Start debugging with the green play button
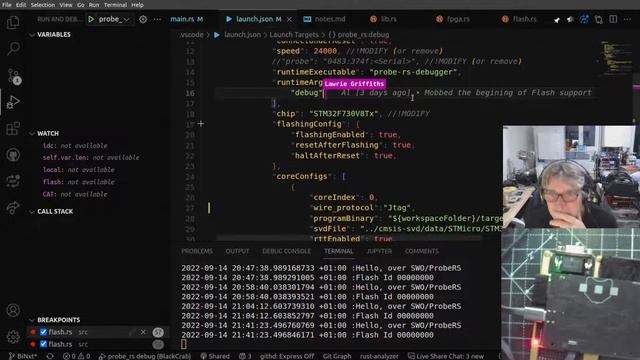 [x=91, y=19]
